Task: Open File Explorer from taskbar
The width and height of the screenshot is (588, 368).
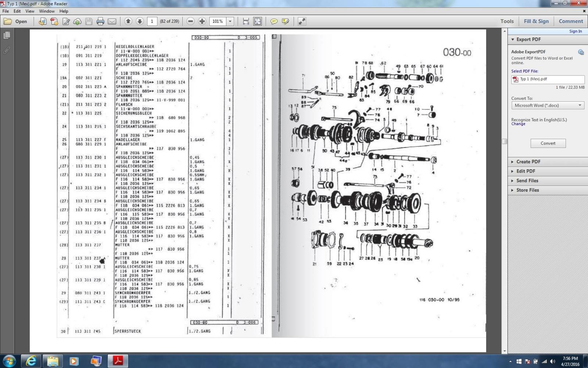Action: pyautogui.click(x=53, y=361)
